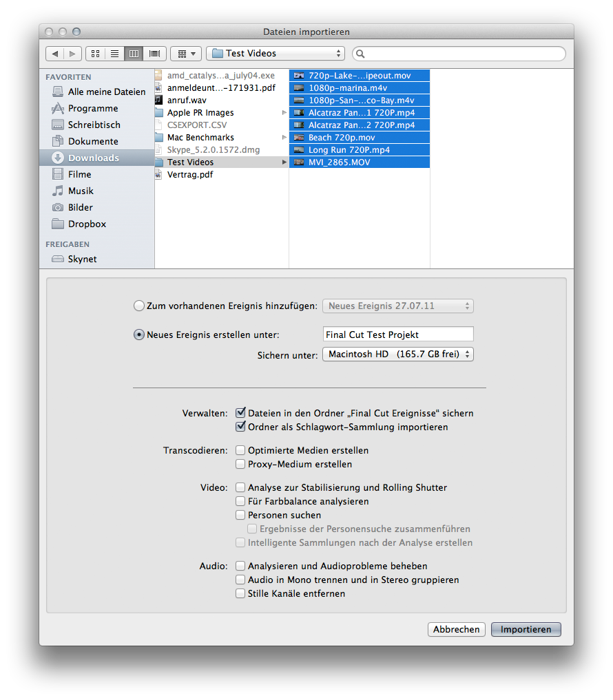Open the Mac Benchmarks folder
This screenshot has width=613, height=700.
pyautogui.click(x=221, y=138)
